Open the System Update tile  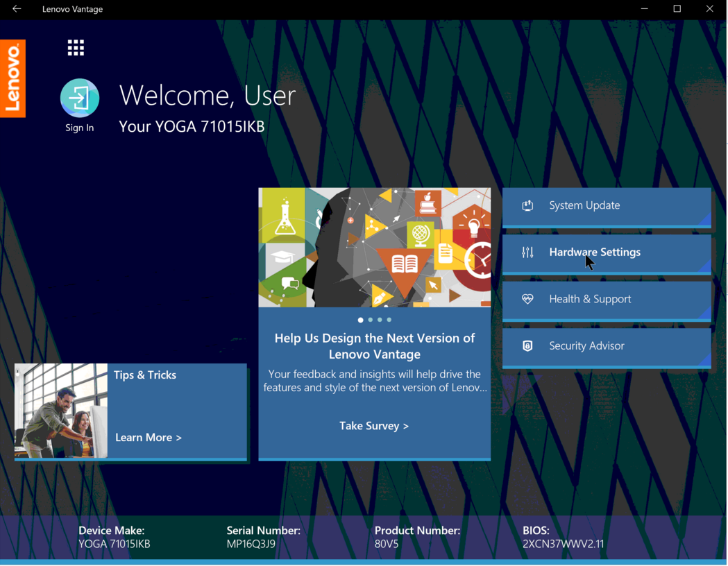pos(607,207)
